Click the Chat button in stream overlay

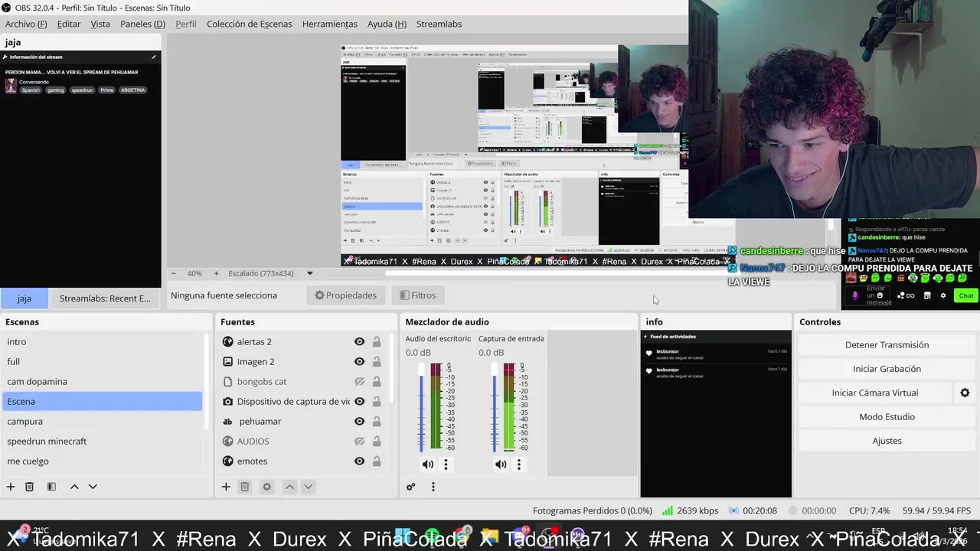[966, 295]
